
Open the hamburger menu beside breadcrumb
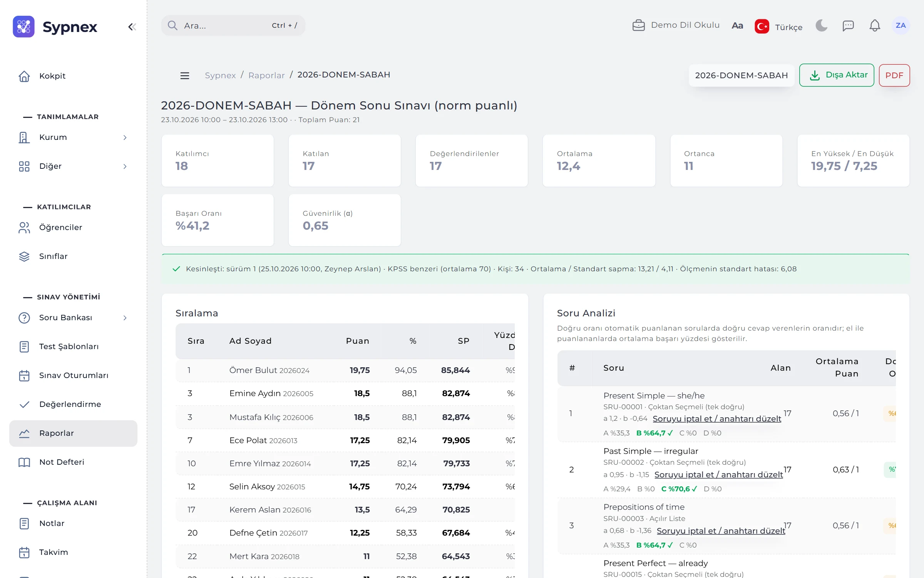[185, 76]
